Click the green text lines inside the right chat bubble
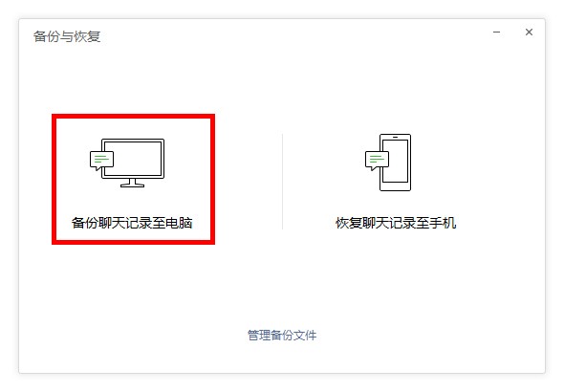The height and width of the screenshot is (392, 564). tap(377, 159)
